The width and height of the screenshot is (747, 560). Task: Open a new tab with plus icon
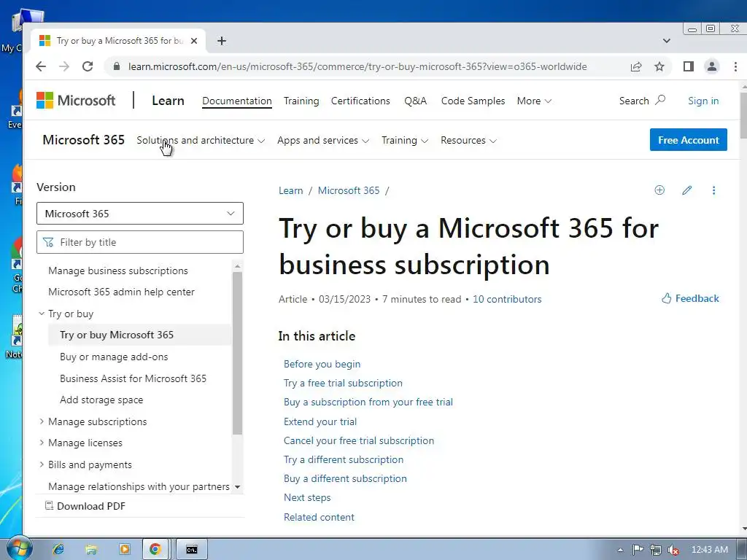pyautogui.click(x=222, y=41)
